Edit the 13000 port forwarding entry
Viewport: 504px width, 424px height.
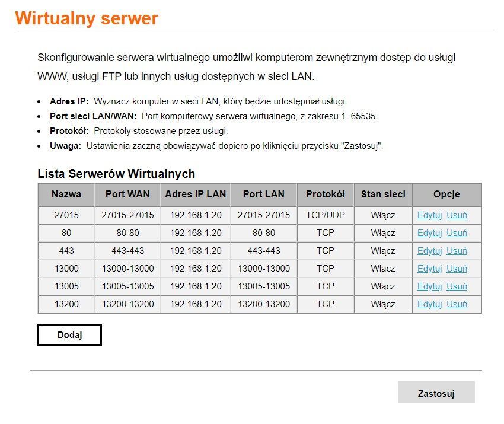pyautogui.click(x=429, y=269)
